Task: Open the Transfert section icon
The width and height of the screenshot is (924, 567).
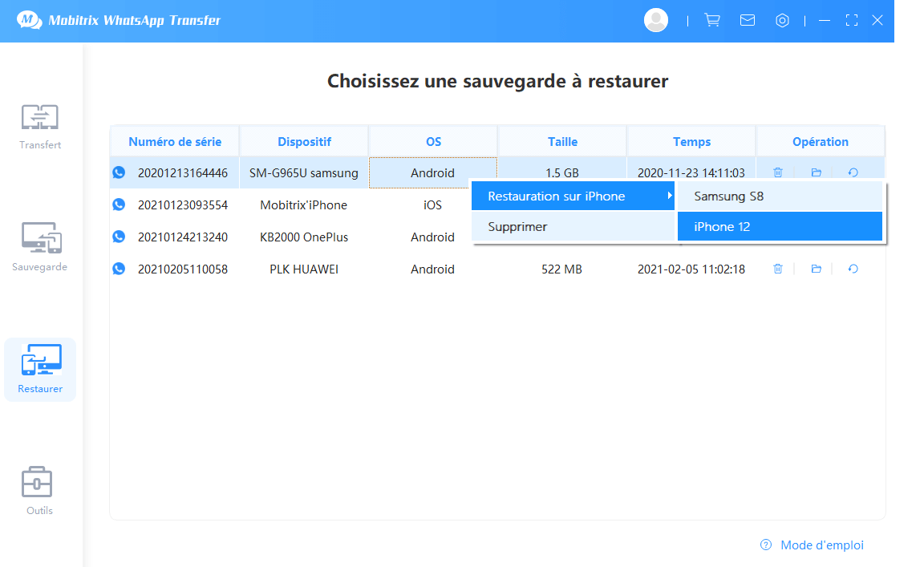Action: point(40,117)
